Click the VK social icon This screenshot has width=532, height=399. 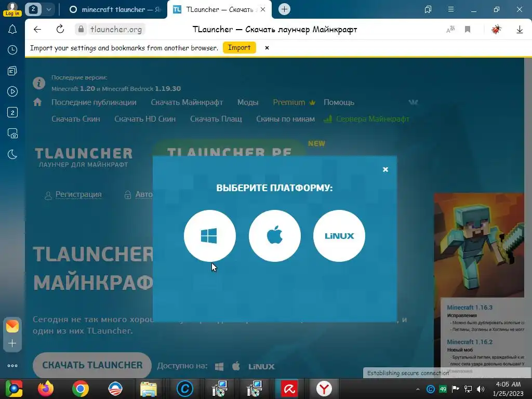click(413, 102)
